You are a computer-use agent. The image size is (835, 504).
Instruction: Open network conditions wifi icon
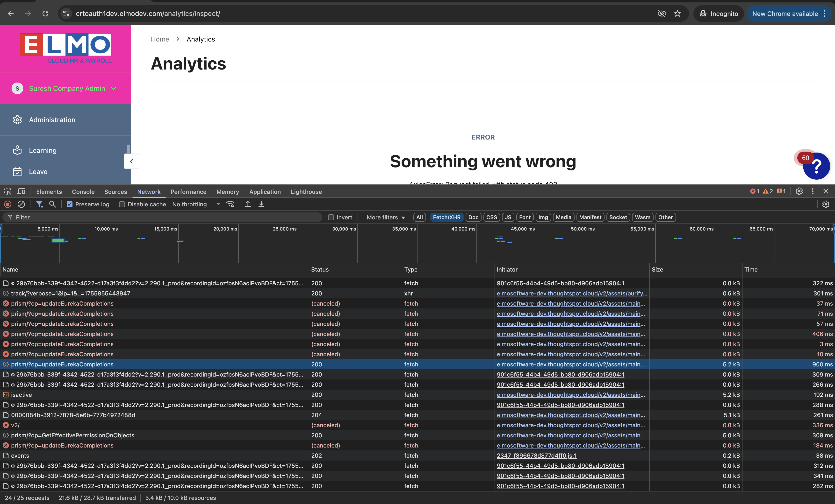[230, 204]
